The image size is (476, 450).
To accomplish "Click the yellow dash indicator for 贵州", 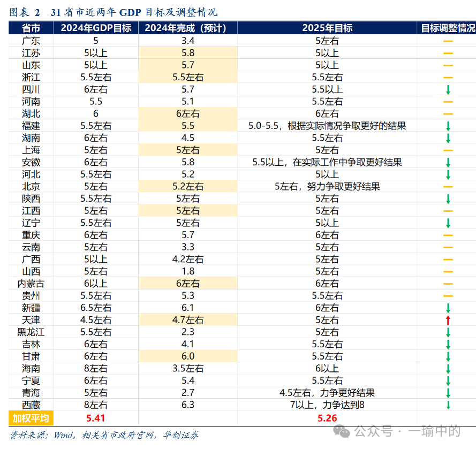I will coord(448,296).
